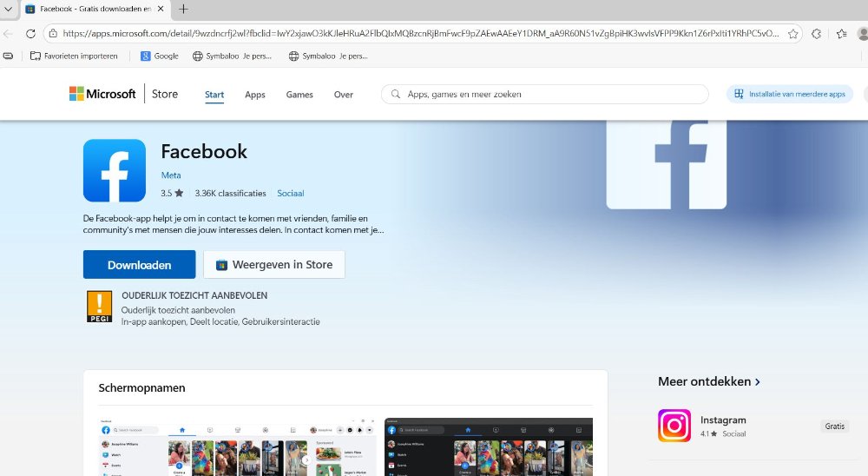Open the Favorieten importeren bookmark
The image size is (868, 476).
point(74,56)
